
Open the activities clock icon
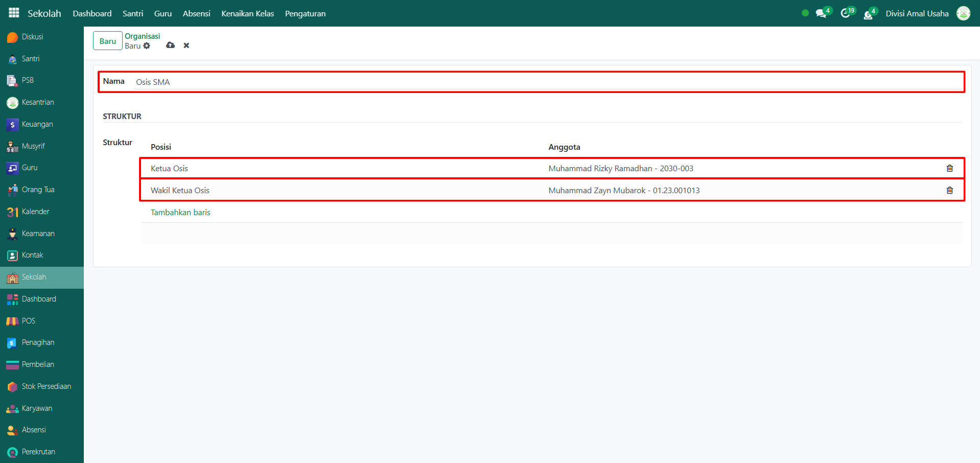[x=846, y=14]
